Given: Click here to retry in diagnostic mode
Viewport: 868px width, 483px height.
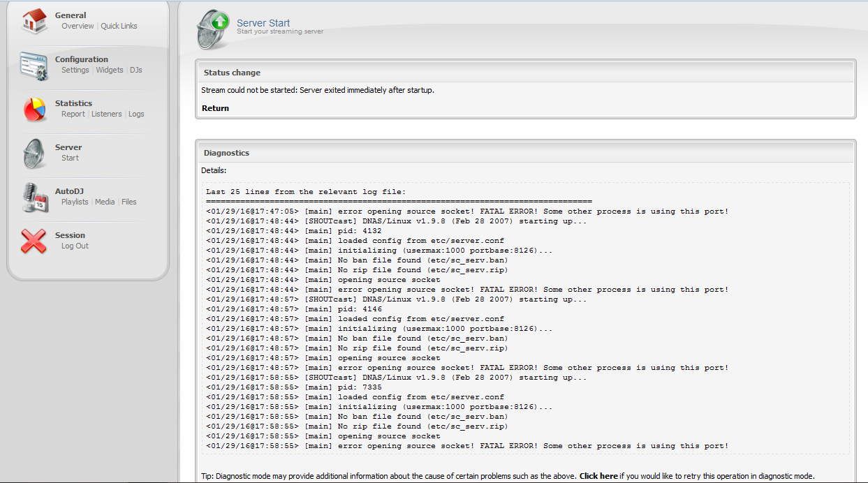Looking at the screenshot, I should [x=598, y=476].
